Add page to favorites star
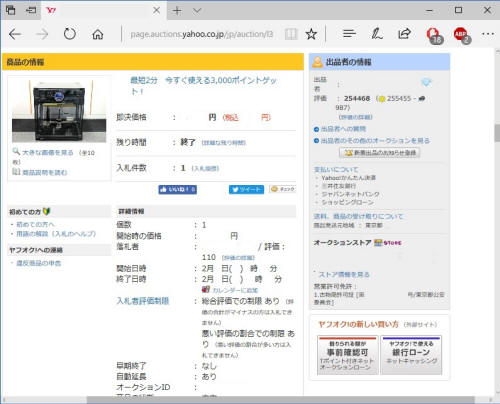 [311, 34]
